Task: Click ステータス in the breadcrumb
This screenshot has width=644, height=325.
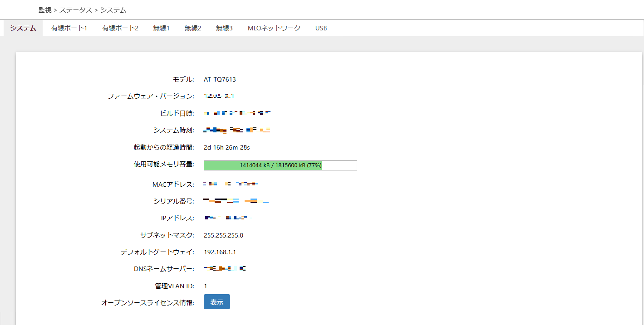Action: [x=76, y=10]
